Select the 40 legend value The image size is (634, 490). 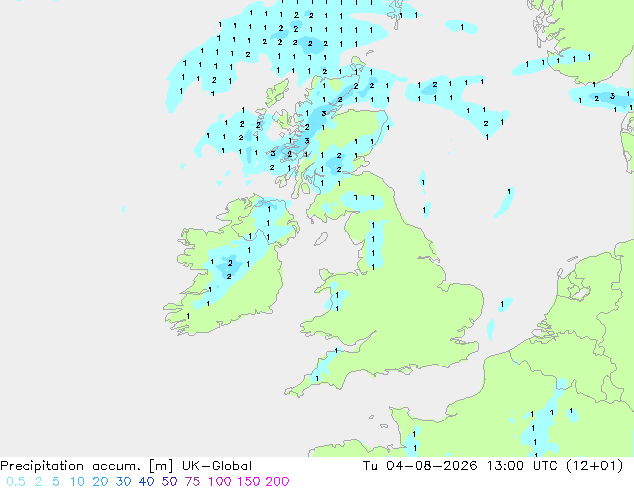point(146,482)
